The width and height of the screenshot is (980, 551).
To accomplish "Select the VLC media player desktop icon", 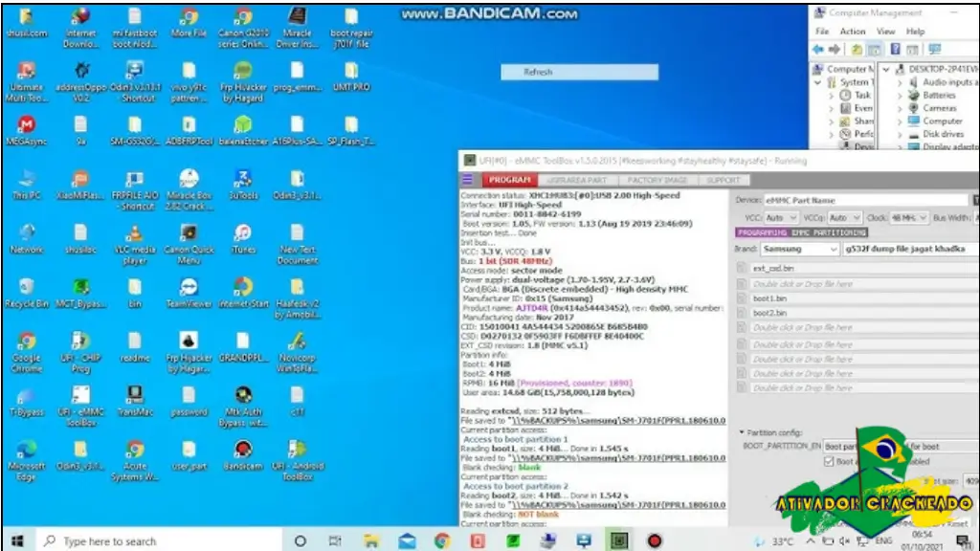I will [134, 244].
